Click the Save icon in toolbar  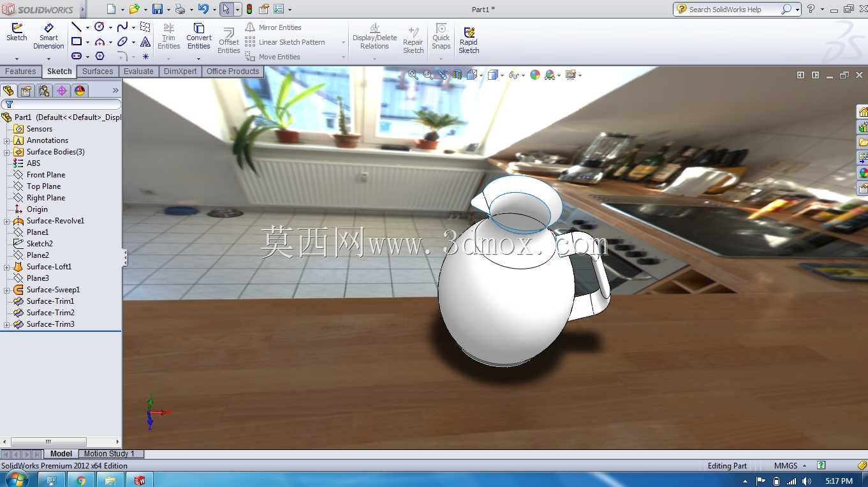coord(156,9)
